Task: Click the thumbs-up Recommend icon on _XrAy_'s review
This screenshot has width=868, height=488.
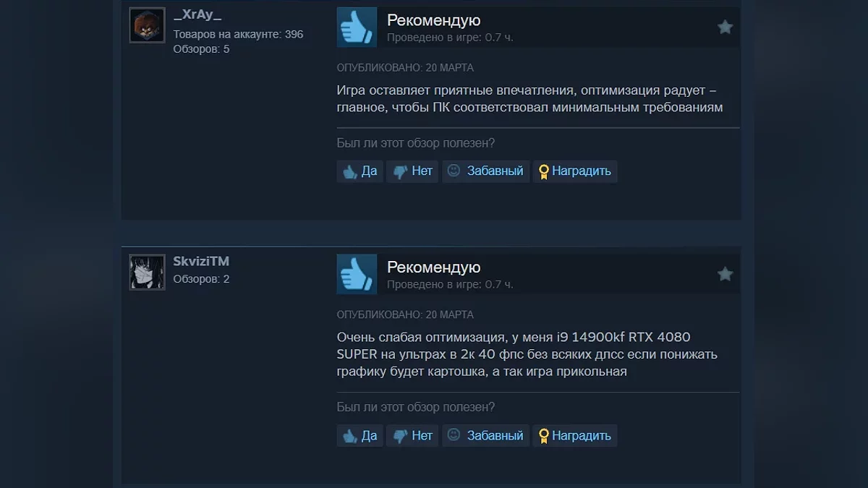Action: click(357, 27)
